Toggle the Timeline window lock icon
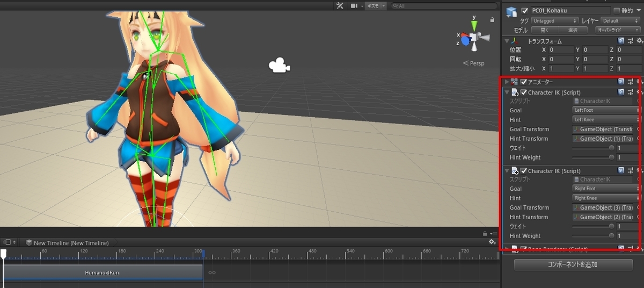Viewport: 644px width, 288px height. pos(485,234)
